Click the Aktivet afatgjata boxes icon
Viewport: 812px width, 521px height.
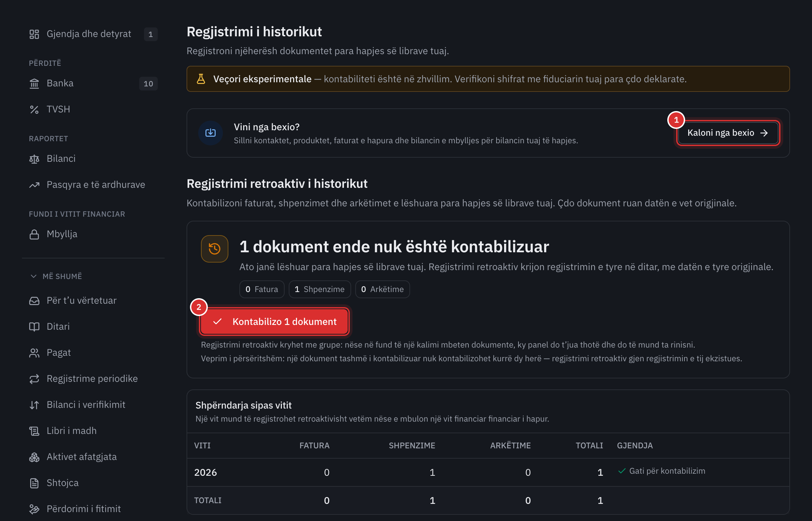34,457
